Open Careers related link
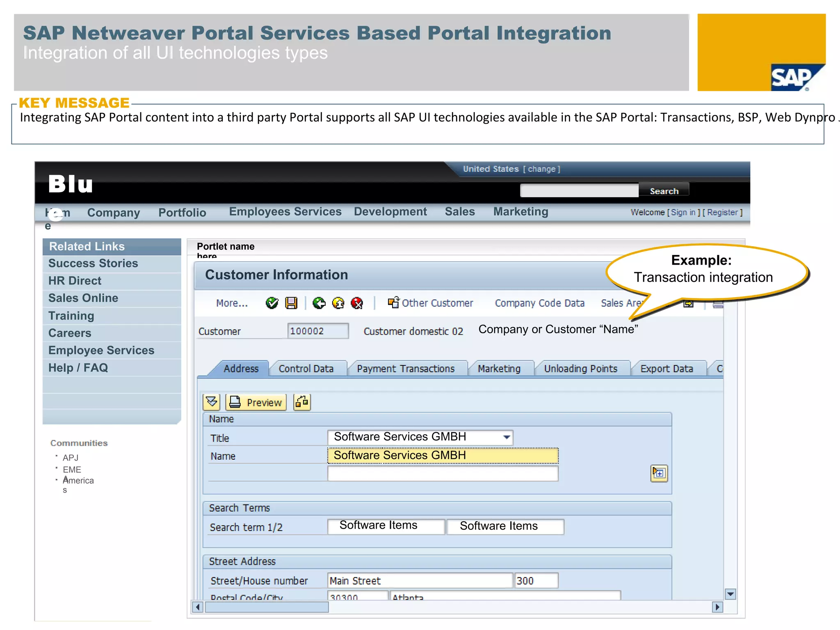Viewport: 840px width, 630px height. [x=70, y=333]
